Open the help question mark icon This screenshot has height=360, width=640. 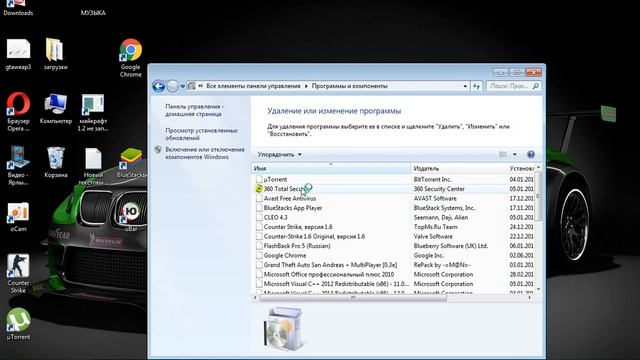(531, 154)
